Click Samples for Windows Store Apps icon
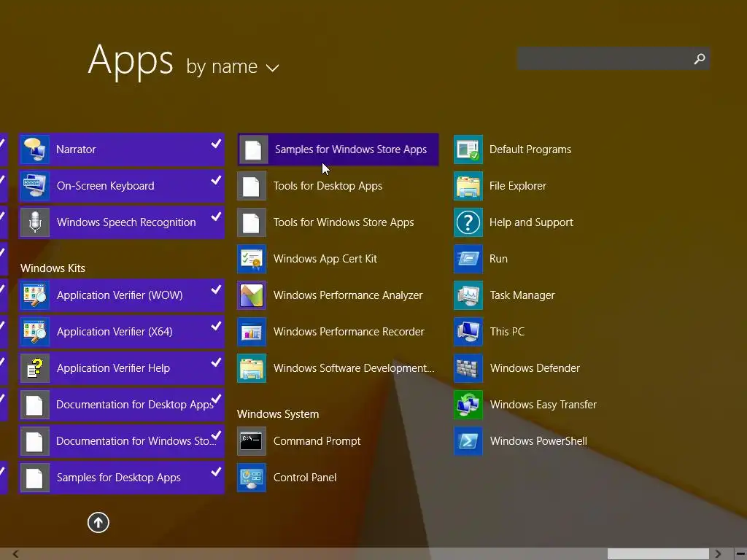The image size is (747, 560). tap(253, 149)
